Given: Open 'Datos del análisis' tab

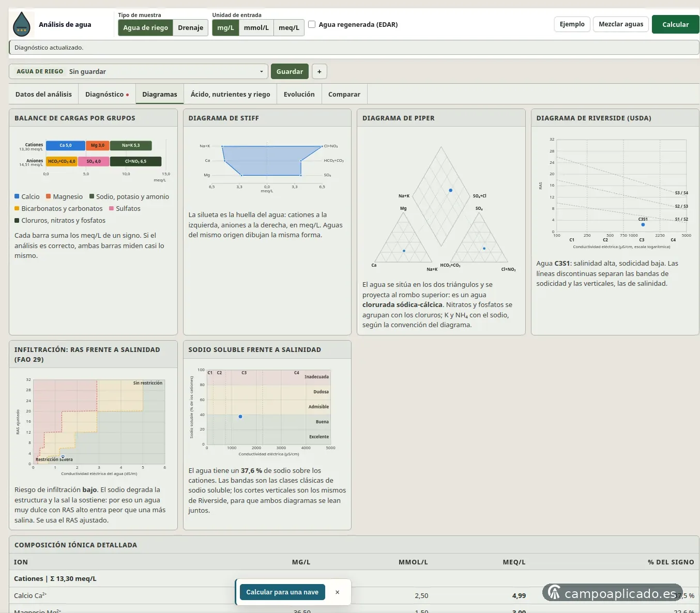Looking at the screenshot, I should 43,94.
